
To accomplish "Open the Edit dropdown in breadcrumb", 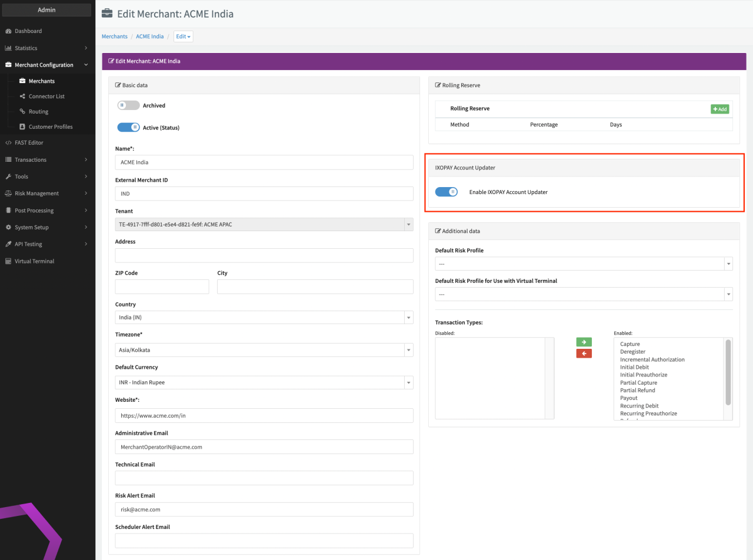I will [184, 36].
